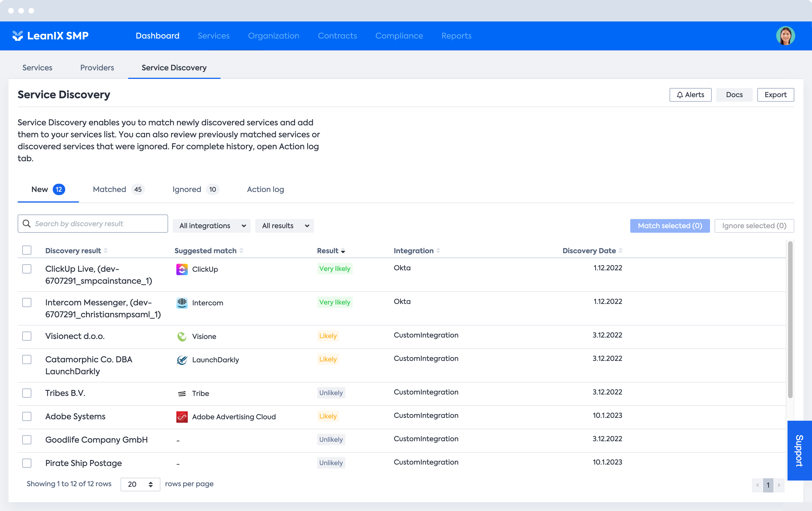
Task: Click the Likely badge for Visionect
Action: 328,336
